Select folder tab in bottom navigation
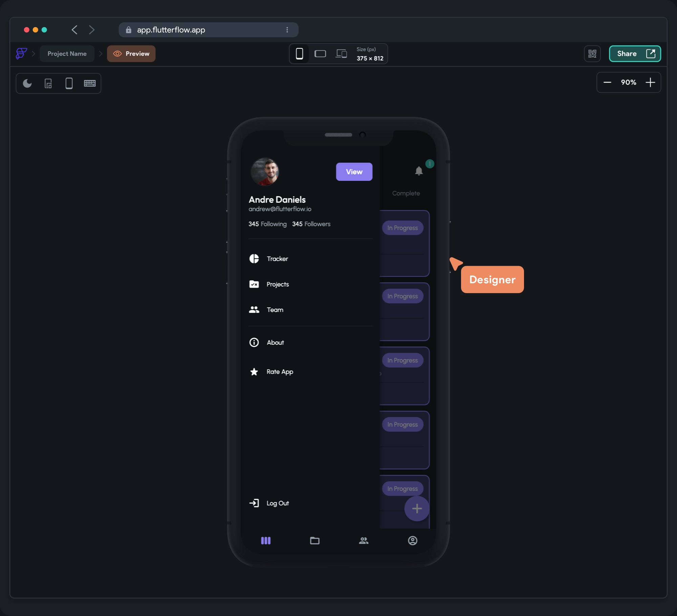This screenshot has width=677, height=616. pyautogui.click(x=314, y=541)
